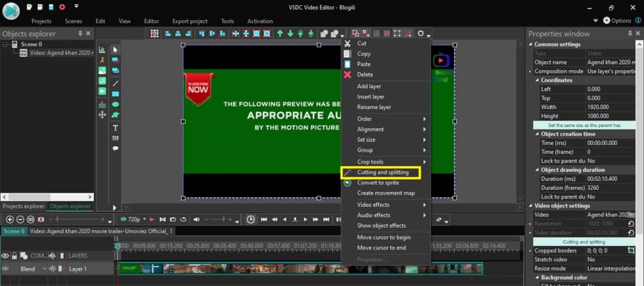Click the reset arrow next to Resolution

(x=631, y=224)
